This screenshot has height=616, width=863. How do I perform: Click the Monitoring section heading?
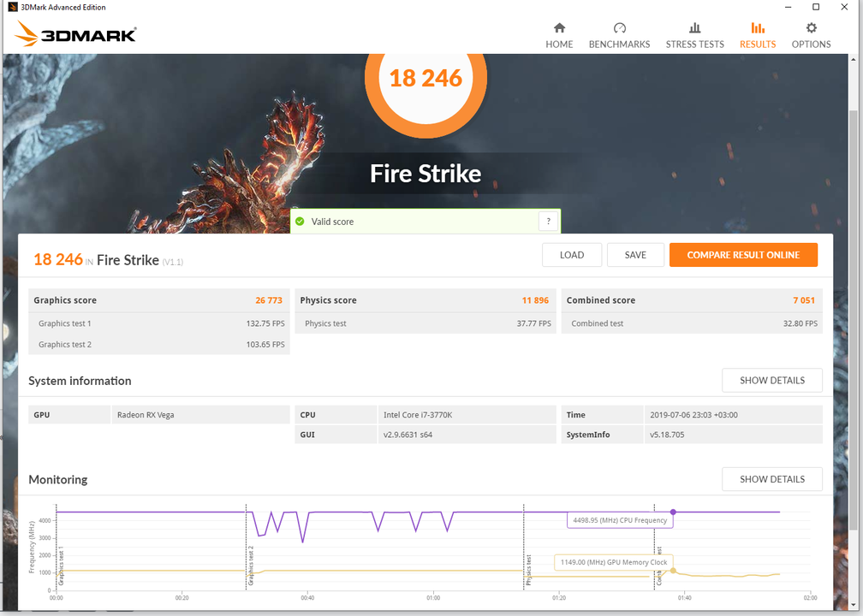tap(58, 480)
